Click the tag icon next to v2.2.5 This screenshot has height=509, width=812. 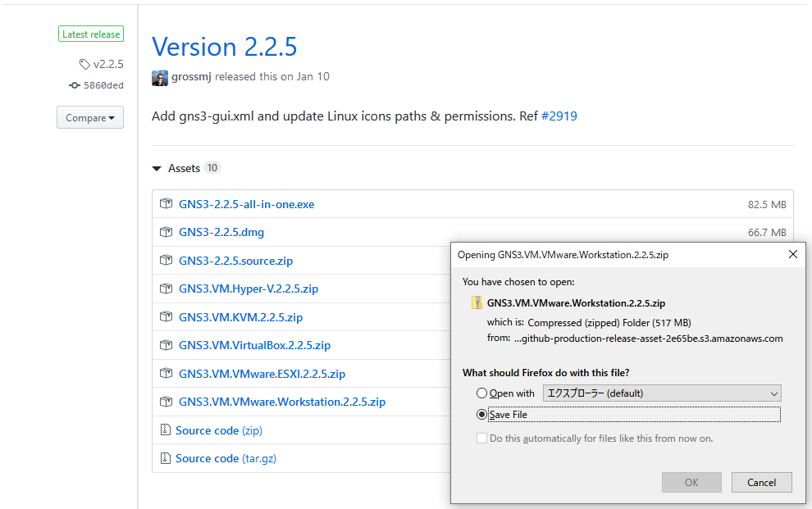(84, 64)
